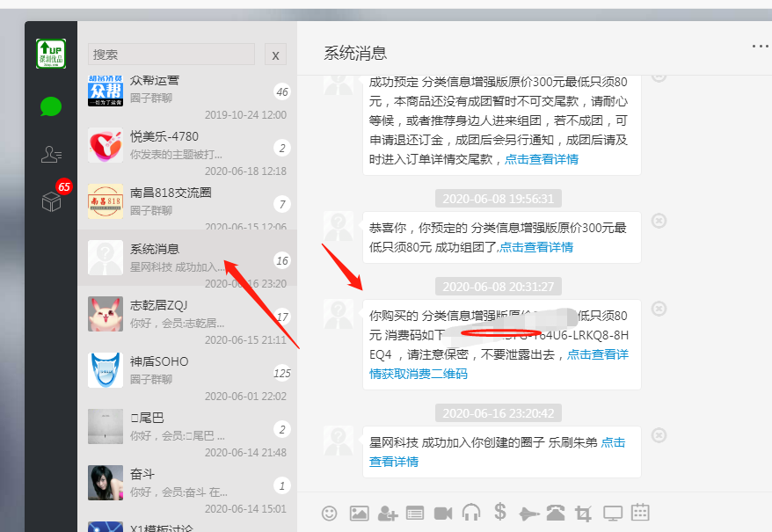Click the user profile avatar logo
This screenshot has height=532, width=772.
pos(51,54)
